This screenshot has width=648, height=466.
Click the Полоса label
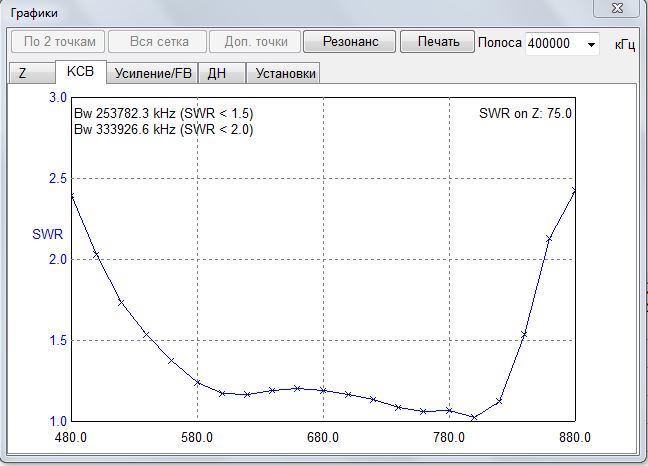click(500, 43)
